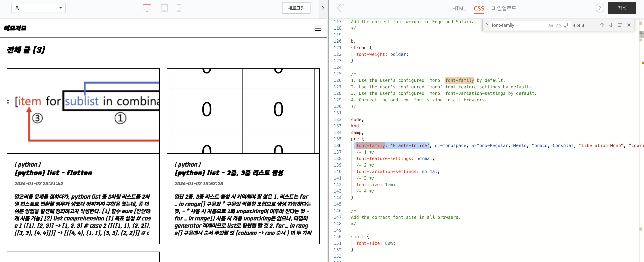Click the 적용 apply button
Viewport: 644px width, 262px height.
pos(622,8)
